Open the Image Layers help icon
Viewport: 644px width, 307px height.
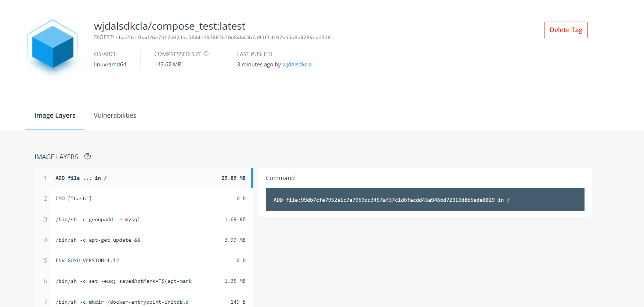point(87,156)
